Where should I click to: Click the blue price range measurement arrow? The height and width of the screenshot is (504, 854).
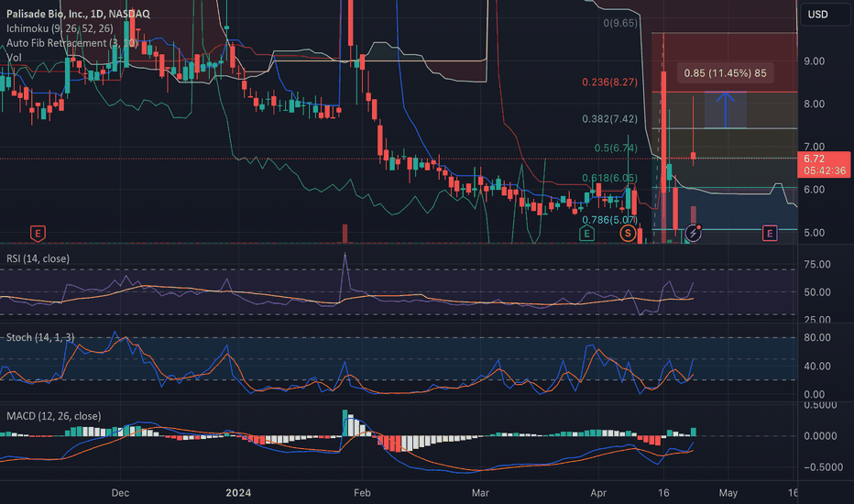tap(725, 110)
